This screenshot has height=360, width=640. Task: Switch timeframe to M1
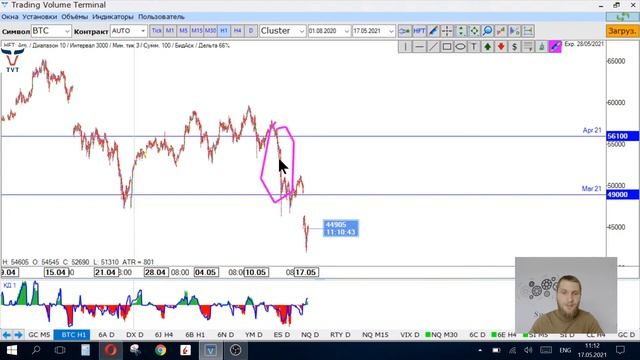coord(170,31)
